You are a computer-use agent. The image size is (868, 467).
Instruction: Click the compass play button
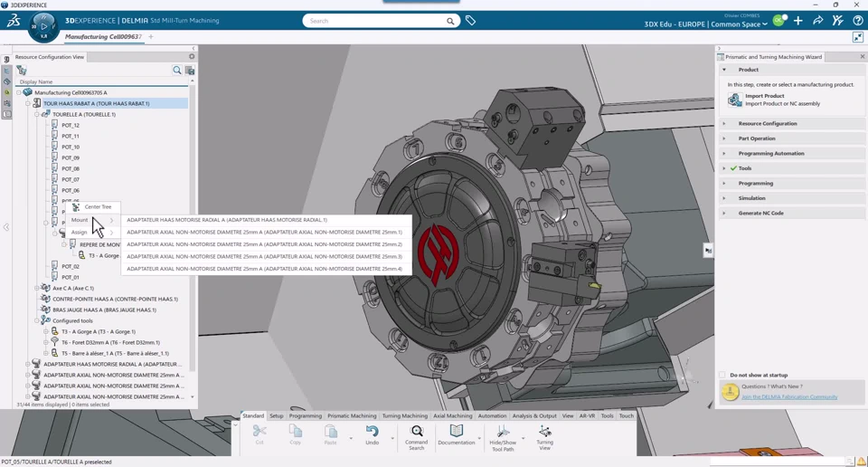(x=43, y=26)
